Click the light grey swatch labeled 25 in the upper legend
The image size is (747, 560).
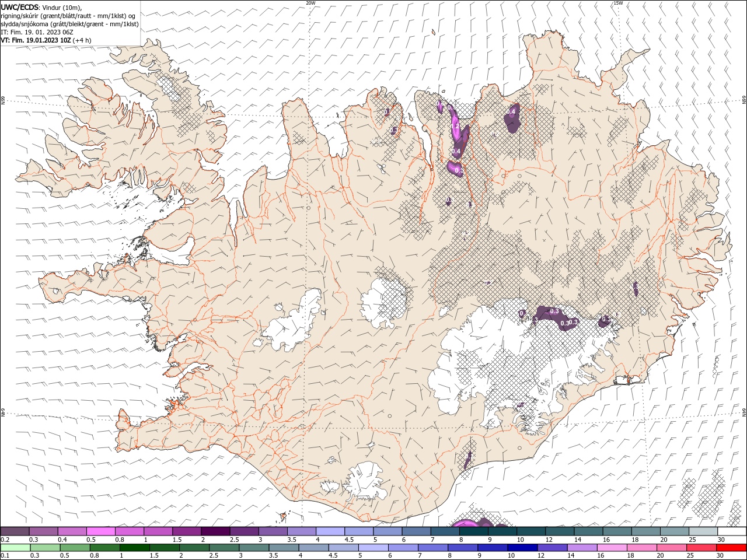703,531
